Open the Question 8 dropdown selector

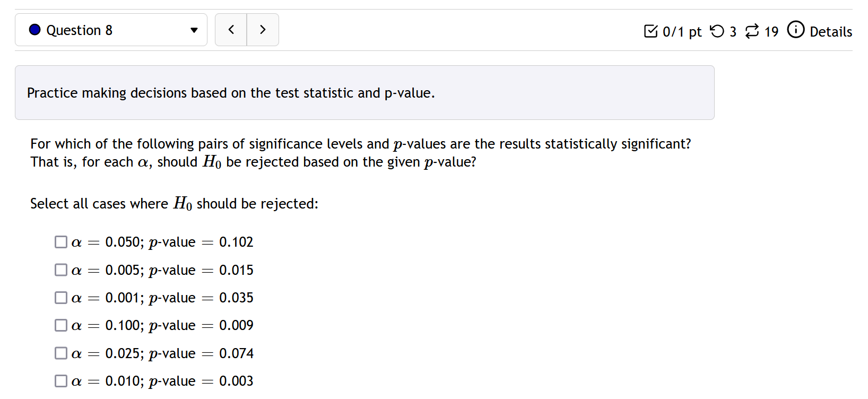point(111,30)
